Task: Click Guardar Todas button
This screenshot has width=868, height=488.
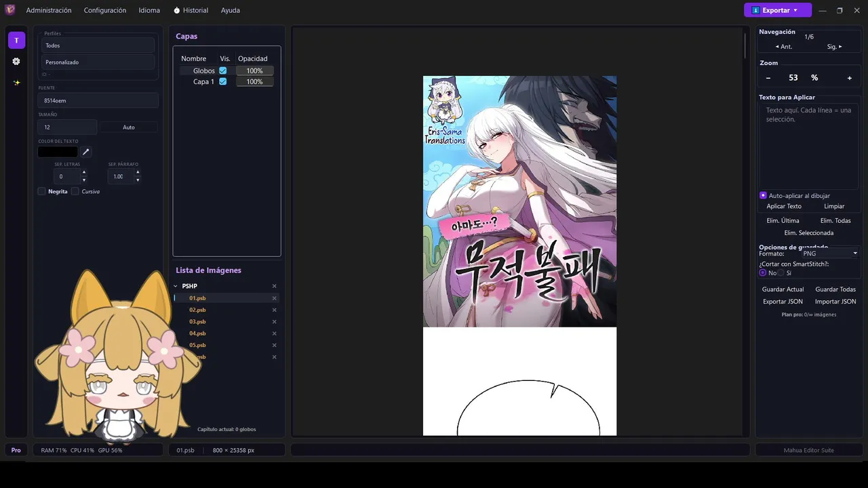Action: [x=835, y=289]
